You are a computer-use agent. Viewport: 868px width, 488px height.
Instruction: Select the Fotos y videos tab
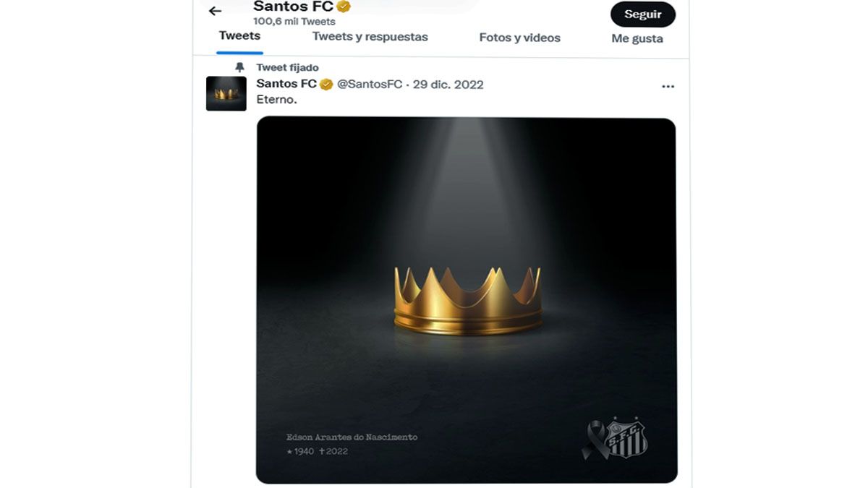[x=519, y=38]
